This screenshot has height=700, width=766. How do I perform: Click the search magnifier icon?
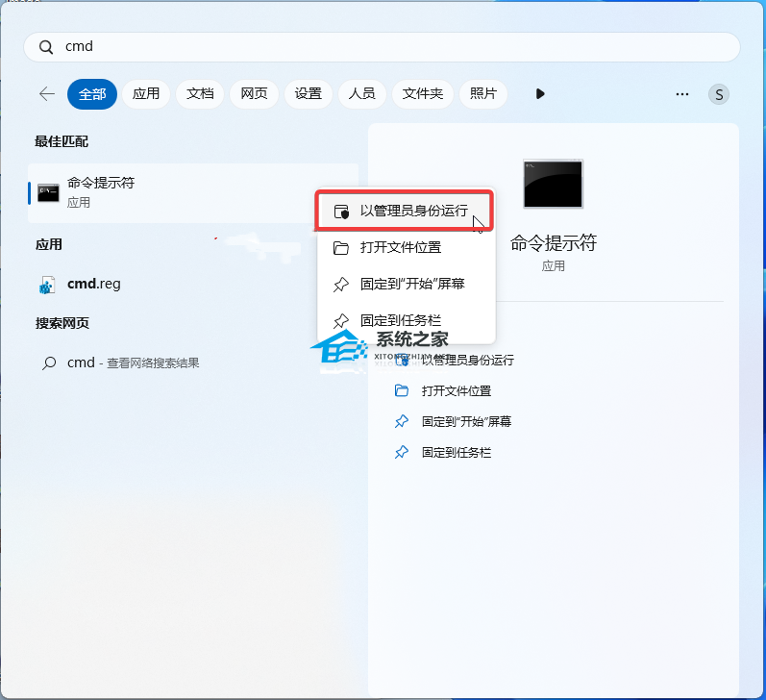tap(46, 47)
